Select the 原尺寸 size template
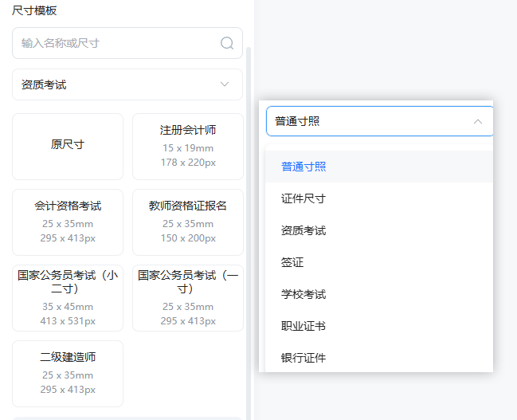Screen dimensions: 517x420 click(x=68, y=147)
